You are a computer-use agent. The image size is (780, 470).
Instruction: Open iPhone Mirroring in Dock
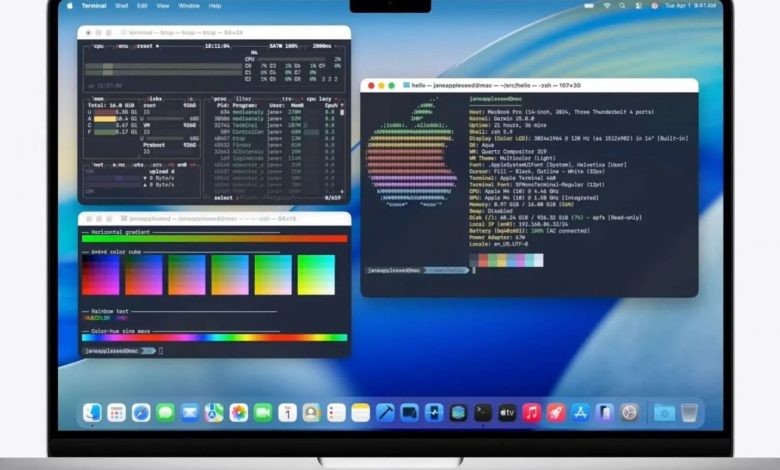point(604,412)
